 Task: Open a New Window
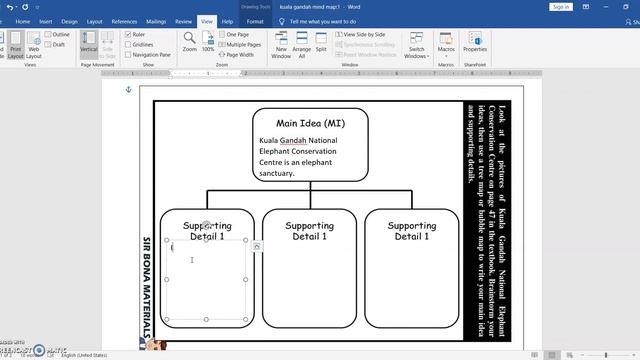tap(281, 45)
